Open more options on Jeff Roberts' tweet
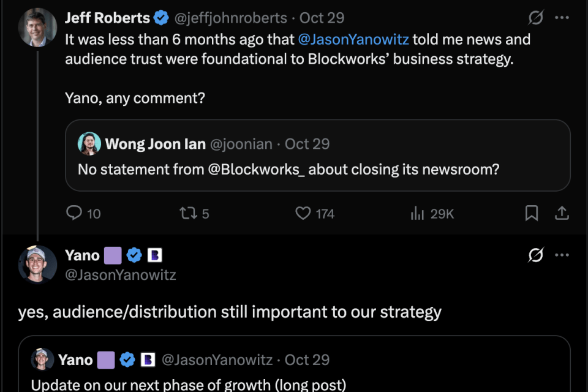 562,18
